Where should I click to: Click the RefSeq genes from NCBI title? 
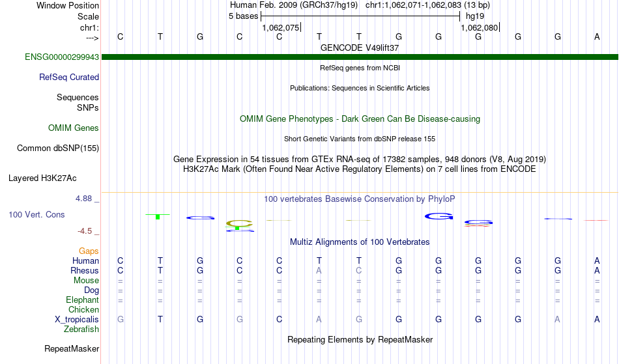click(360, 68)
